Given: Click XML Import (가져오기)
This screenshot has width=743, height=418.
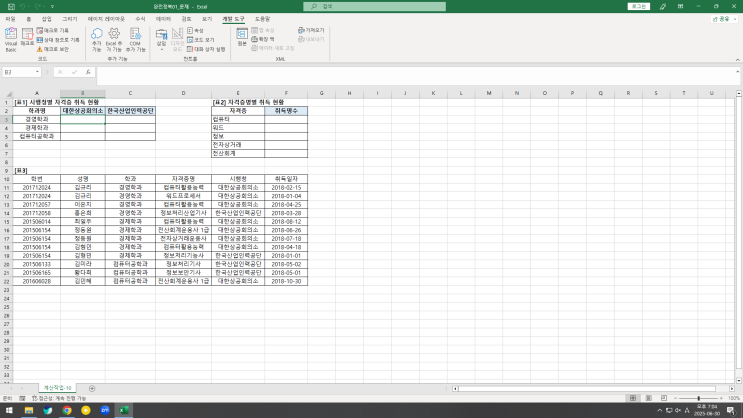Looking at the screenshot, I should (311, 30).
